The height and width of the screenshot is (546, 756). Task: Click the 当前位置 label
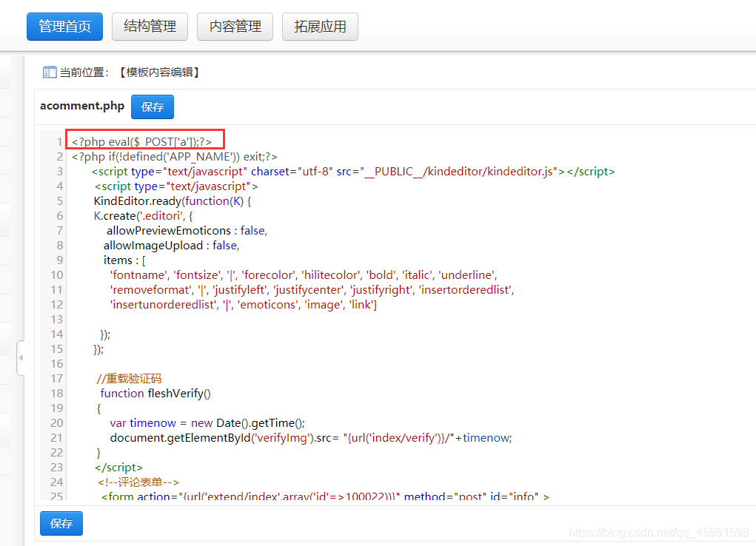click(84, 73)
